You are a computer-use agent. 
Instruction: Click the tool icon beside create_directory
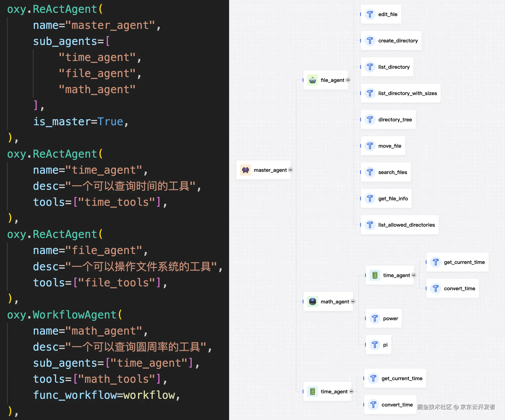pyautogui.click(x=370, y=41)
